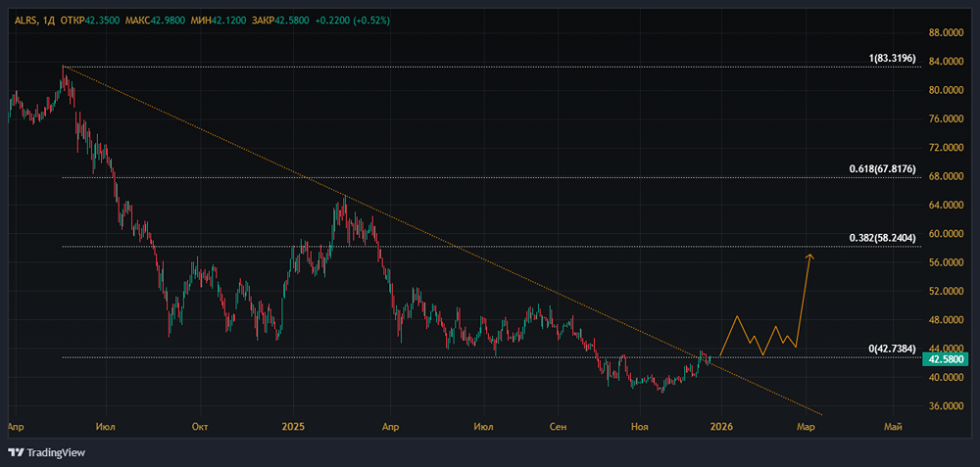Select the ОТКР 42.3500 open value
Image resolution: width=980 pixels, height=467 pixels.
click(90, 21)
